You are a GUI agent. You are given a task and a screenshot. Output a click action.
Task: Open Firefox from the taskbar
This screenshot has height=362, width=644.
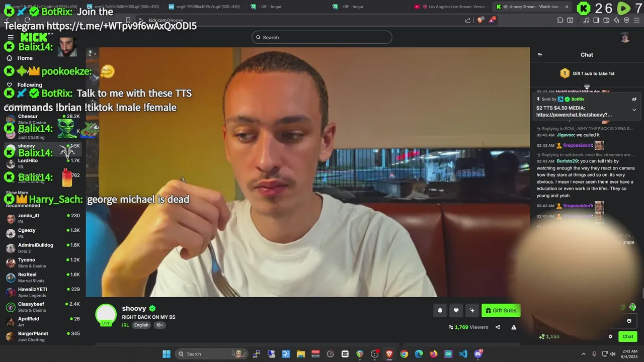[434, 354]
